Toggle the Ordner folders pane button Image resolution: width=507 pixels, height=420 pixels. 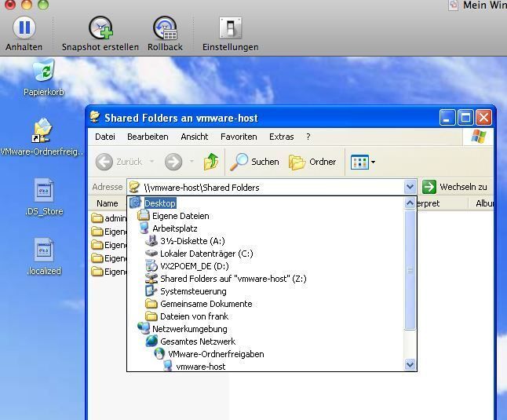coord(312,162)
